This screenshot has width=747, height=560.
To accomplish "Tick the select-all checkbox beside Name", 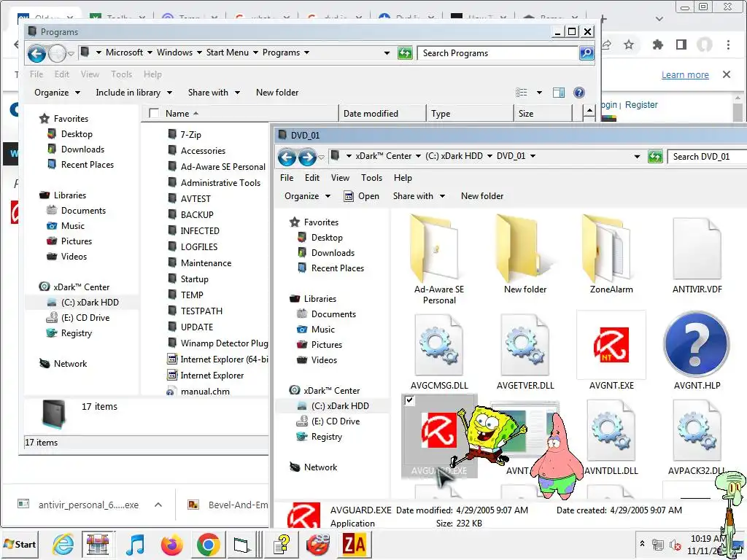I will coord(154,113).
